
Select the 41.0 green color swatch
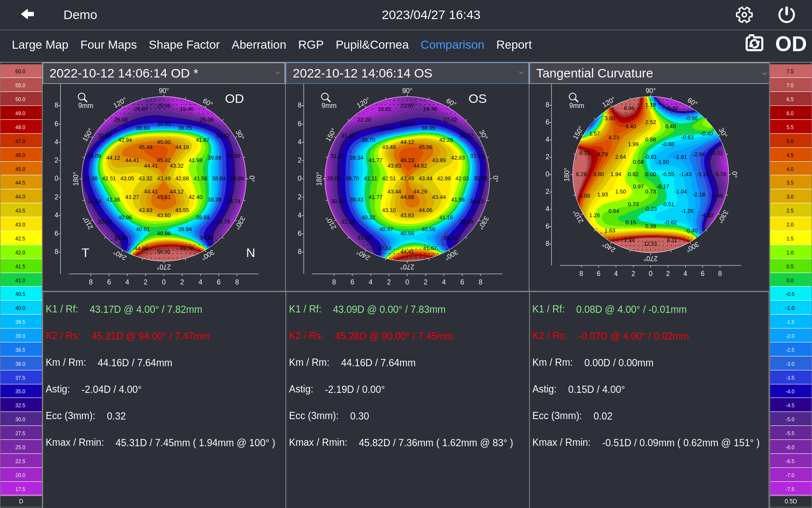pyautogui.click(x=21, y=280)
